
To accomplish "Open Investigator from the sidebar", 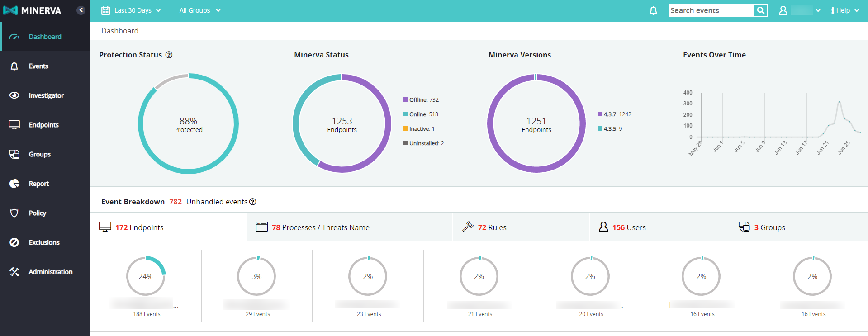I will tap(45, 95).
